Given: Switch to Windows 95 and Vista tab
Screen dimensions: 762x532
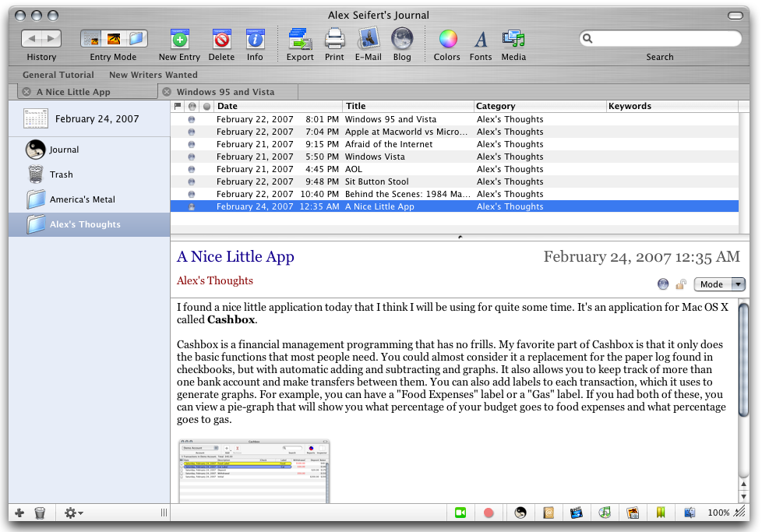Looking at the screenshot, I should click(x=225, y=92).
